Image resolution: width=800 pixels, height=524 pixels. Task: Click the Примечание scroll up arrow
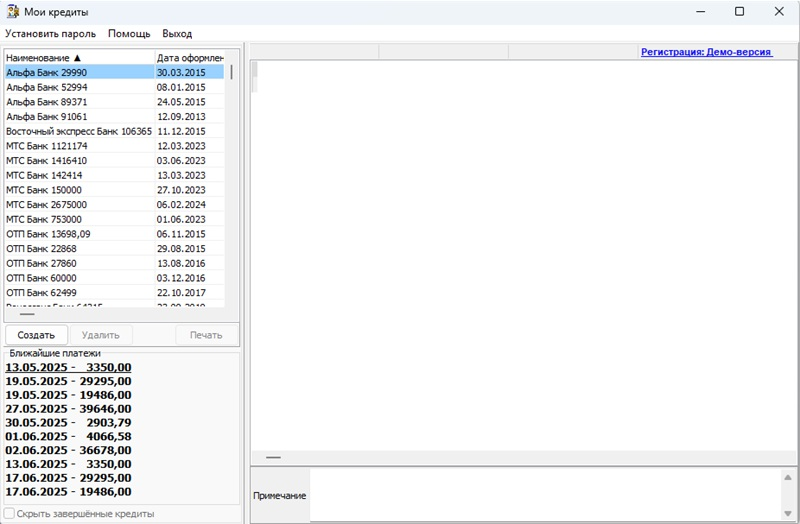click(x=788, y=477)
